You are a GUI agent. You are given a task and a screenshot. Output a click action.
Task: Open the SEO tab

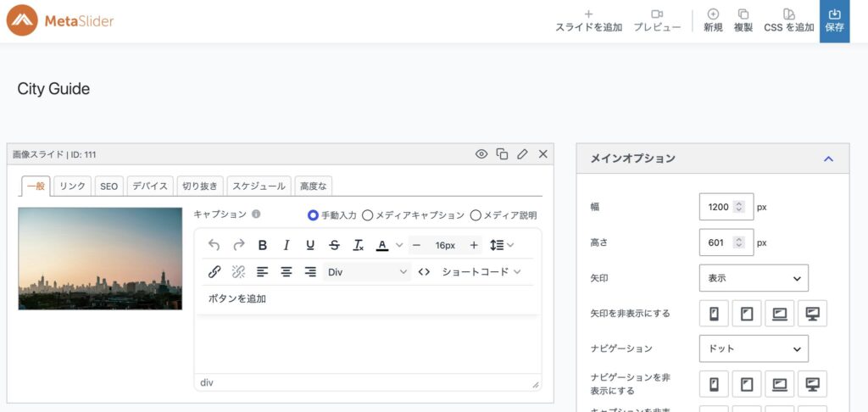[x=109, y=186]
